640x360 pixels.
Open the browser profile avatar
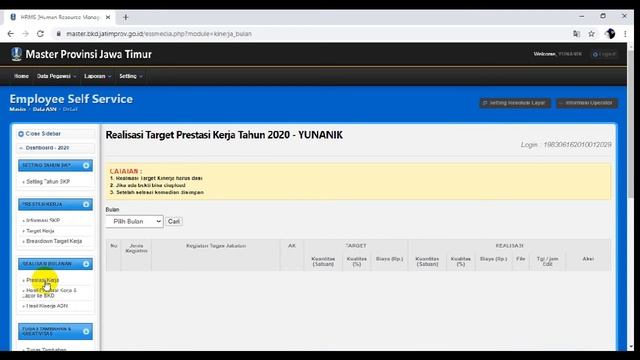coord(610,34)
